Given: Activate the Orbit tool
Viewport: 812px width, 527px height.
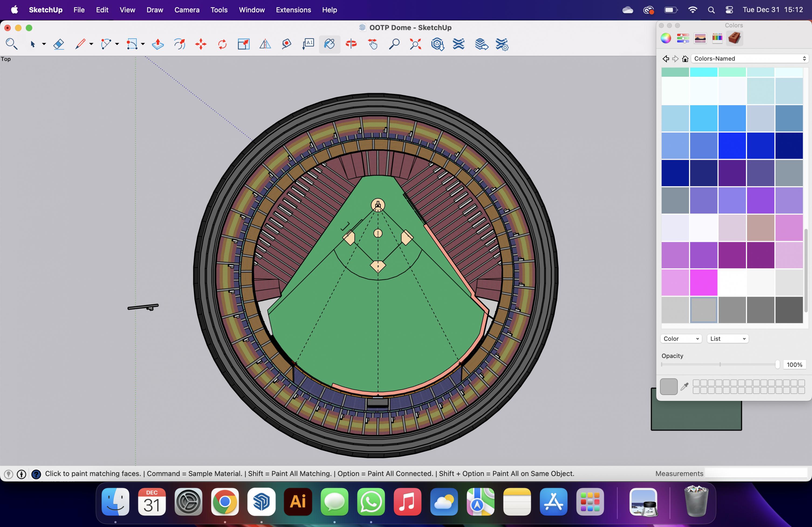Looking at the screenshot, I should (x=351, y=44).
